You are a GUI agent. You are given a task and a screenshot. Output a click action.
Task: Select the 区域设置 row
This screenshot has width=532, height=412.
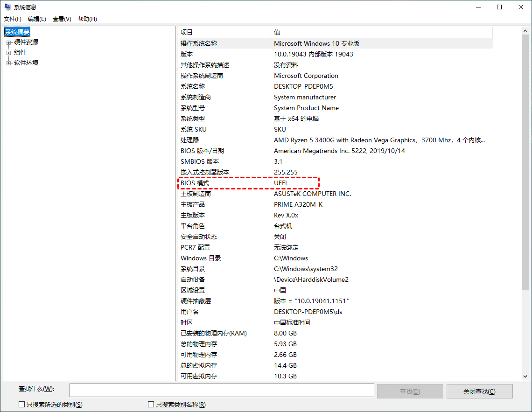click(x=335, y=290)
